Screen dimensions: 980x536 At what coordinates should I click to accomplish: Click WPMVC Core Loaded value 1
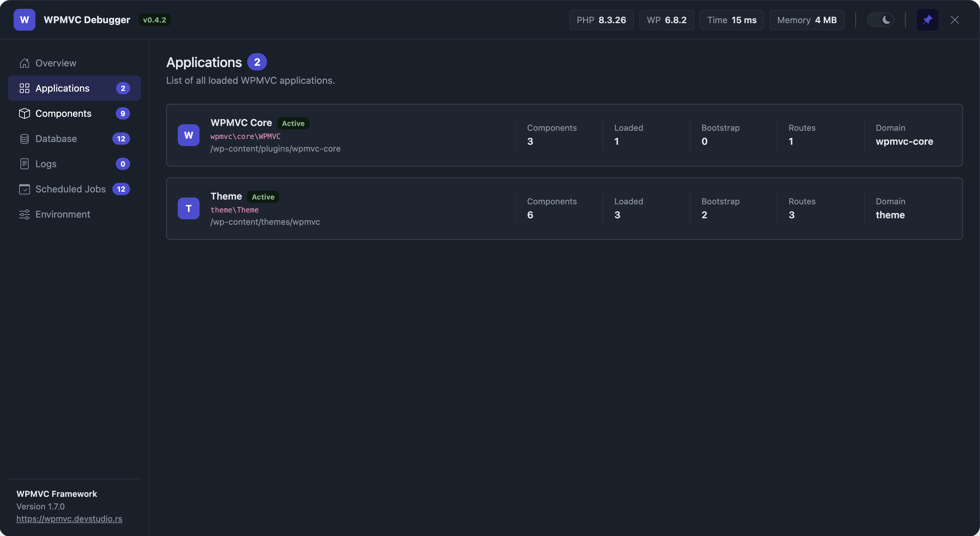click(616, 142)
